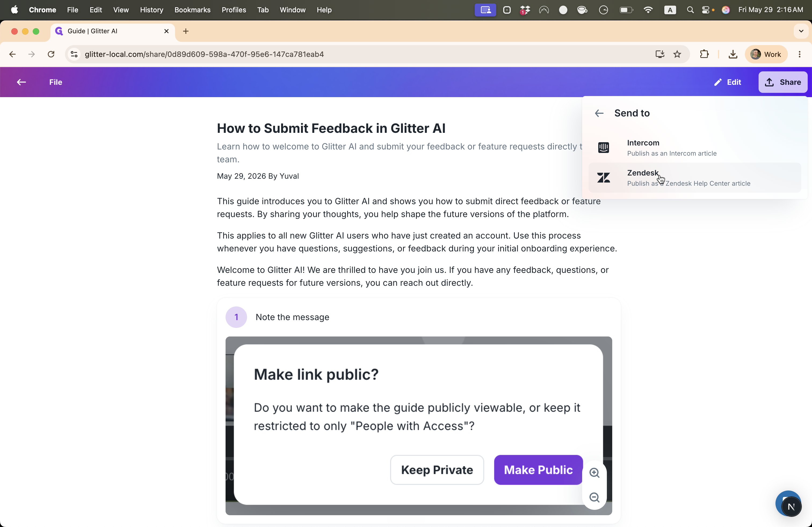Open Chrome downloads
This screenshot has width=812, height=527.
tap(733, 54)
